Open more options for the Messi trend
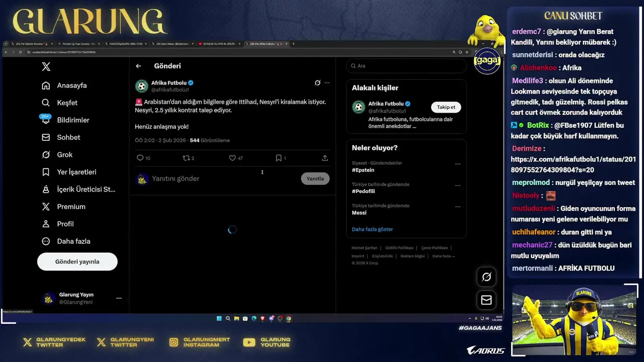Screen dimensions: 644x362 click(x=458, y=207)
